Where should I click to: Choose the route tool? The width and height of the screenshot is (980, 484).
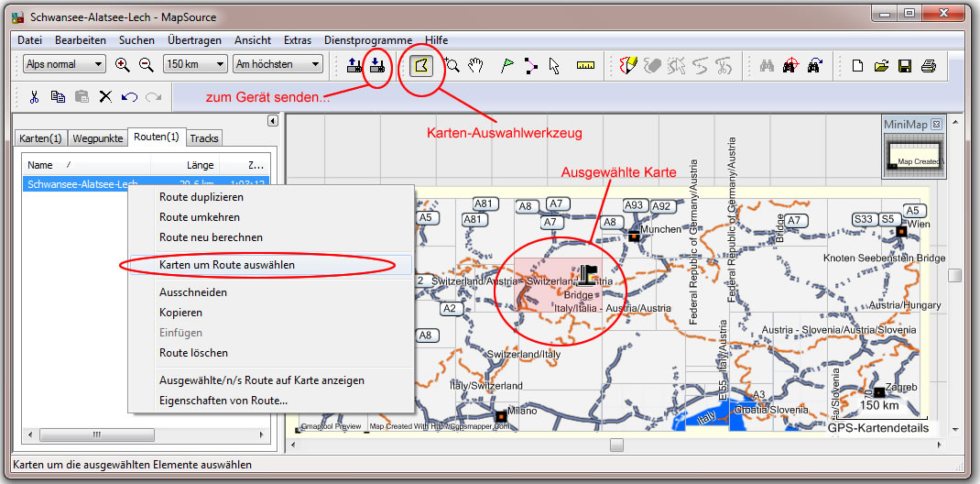(530, 65)
